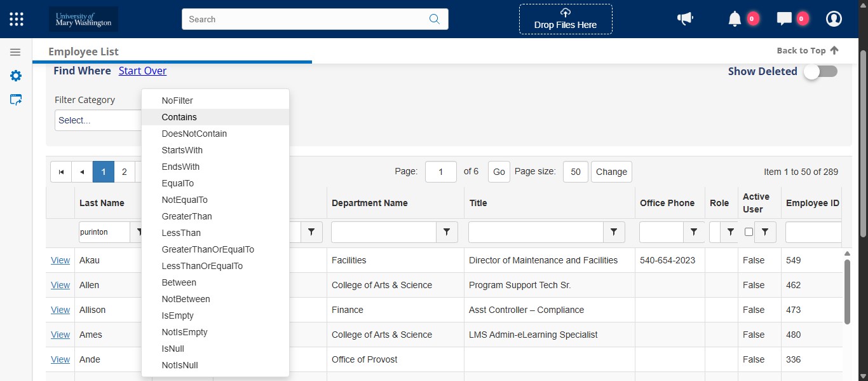Open the notifications bell icon

tap(735, 19)
